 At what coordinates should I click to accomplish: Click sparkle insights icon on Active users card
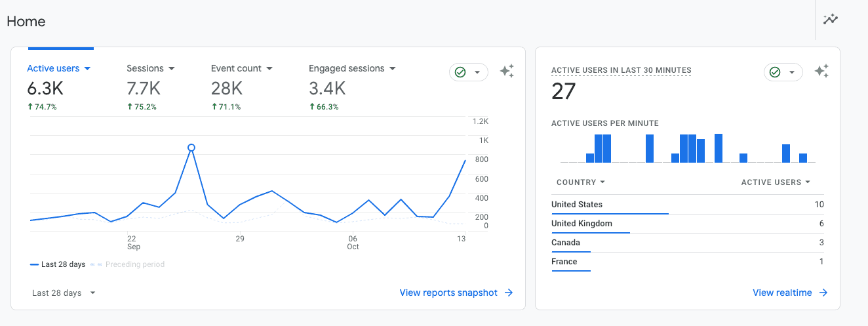(x=507, y=71)
